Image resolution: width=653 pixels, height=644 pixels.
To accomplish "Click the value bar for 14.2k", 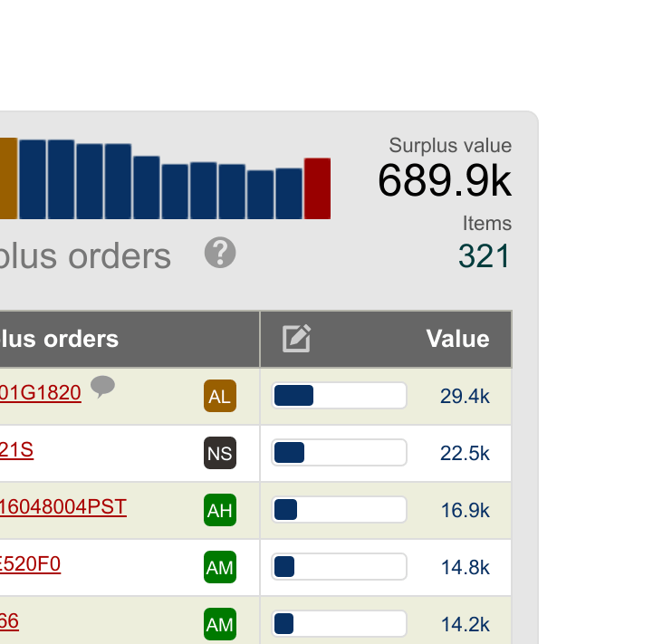I will 339,623.
